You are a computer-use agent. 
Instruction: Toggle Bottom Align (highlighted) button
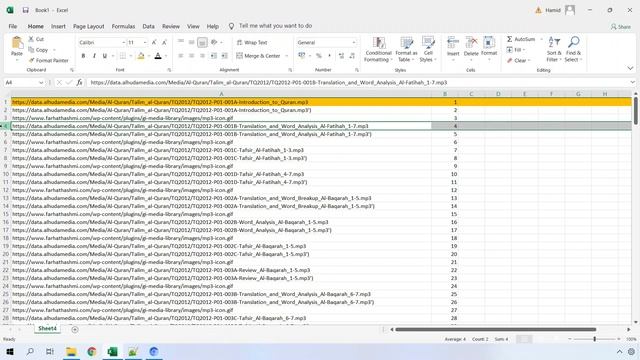(x=202, y=42)
